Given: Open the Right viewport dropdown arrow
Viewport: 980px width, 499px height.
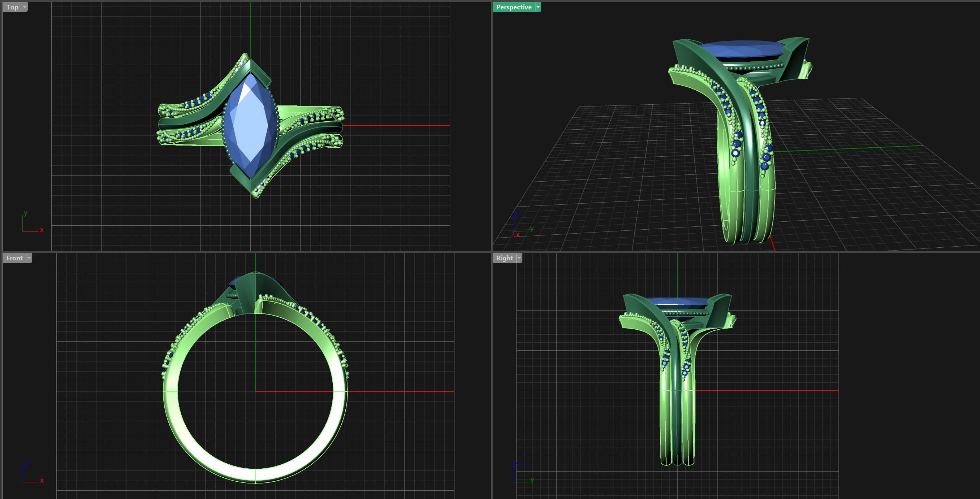Looking at the screenshot, I should (519, 258).
